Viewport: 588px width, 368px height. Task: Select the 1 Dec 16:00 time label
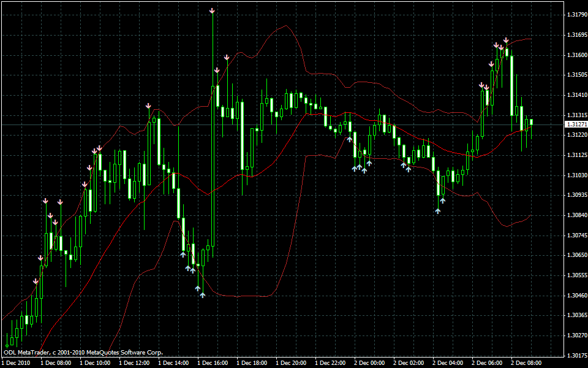(212, 363)
